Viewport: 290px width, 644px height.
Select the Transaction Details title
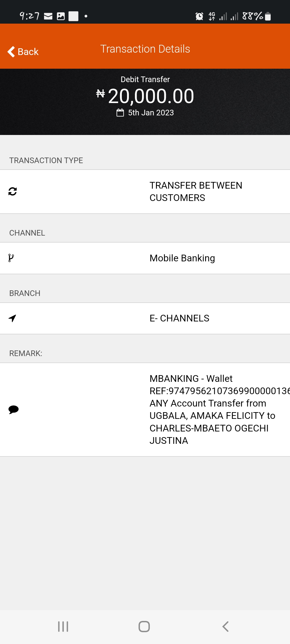[x=145, y=49]
